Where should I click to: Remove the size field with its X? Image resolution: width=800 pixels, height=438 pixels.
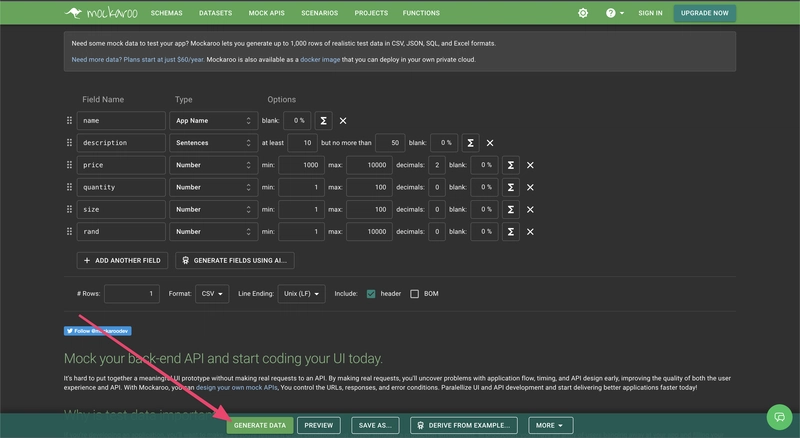tap(530, 209)
